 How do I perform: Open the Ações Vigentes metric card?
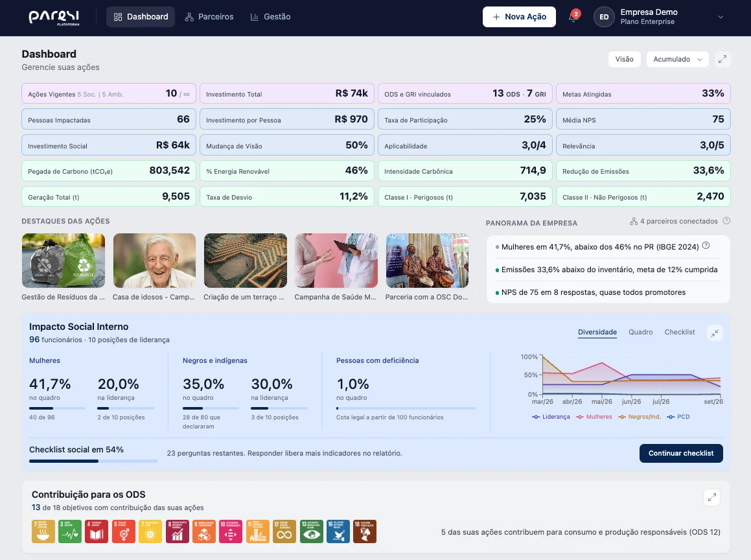(x=109, y=93)
